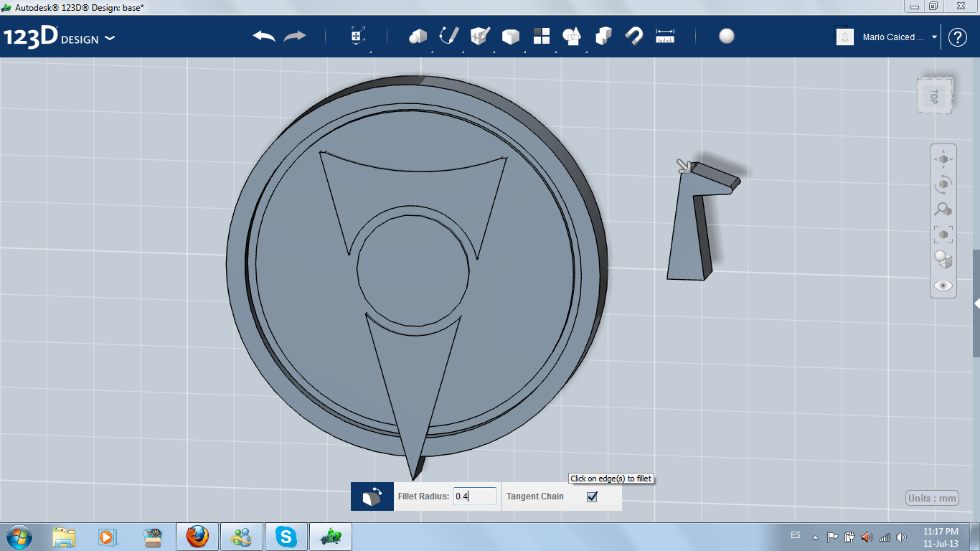Open the Grouping tool
The height and width of the screenshot is (551, 980).
[572, 36]
